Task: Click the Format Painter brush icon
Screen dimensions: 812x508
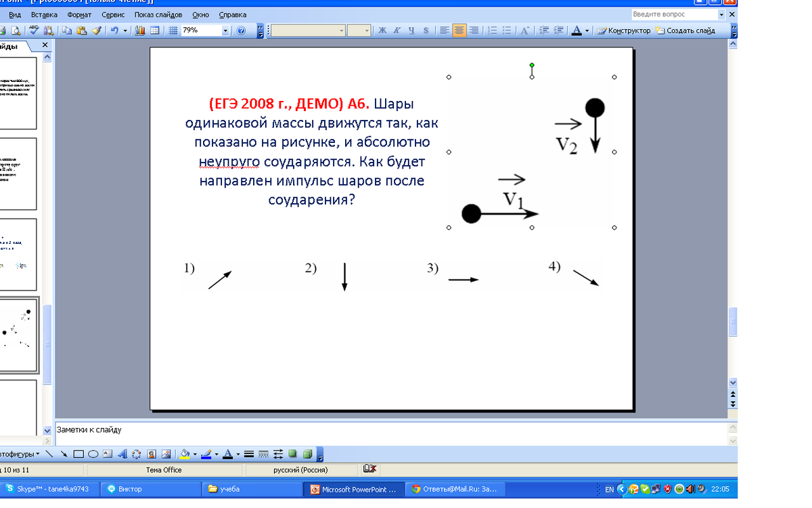Action: click(x=96, y=30)
